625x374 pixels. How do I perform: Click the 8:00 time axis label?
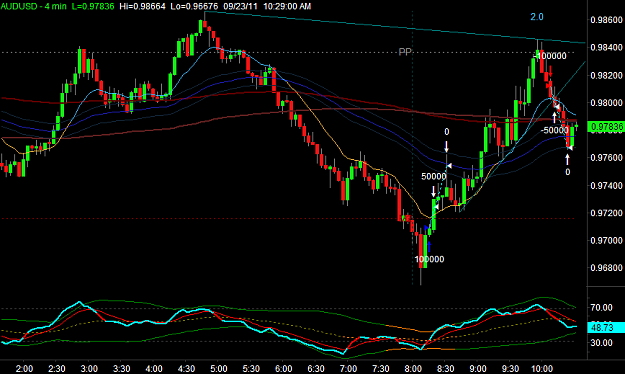click(x=413, y=368)
